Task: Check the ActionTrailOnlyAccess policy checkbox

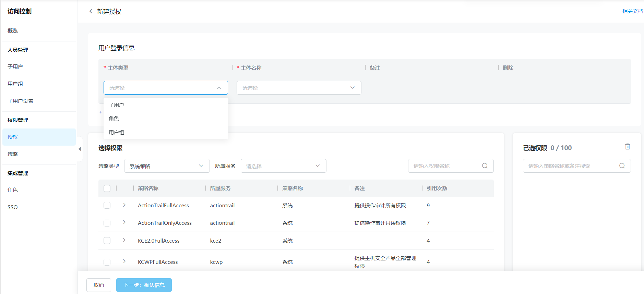Action: click(107, 223)
